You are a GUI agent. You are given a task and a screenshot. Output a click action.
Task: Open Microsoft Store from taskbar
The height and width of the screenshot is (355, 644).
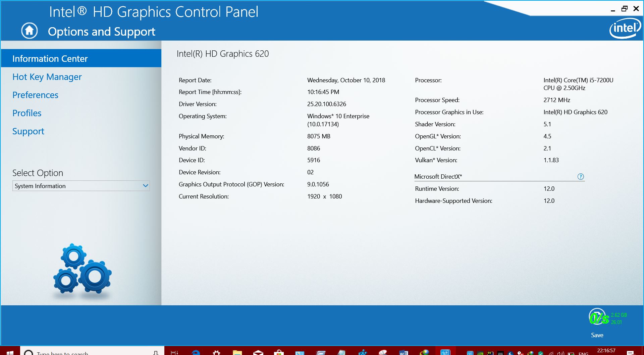(279, 352)
